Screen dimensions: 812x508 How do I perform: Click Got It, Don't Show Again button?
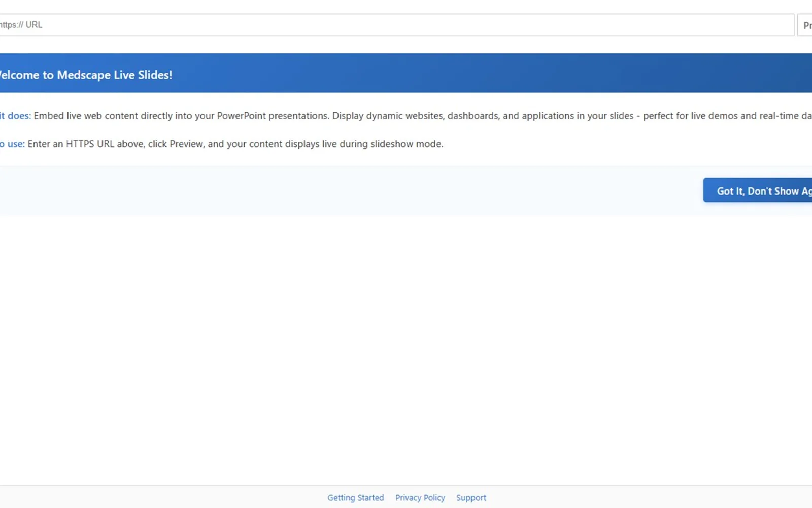(x=758, y=190)
